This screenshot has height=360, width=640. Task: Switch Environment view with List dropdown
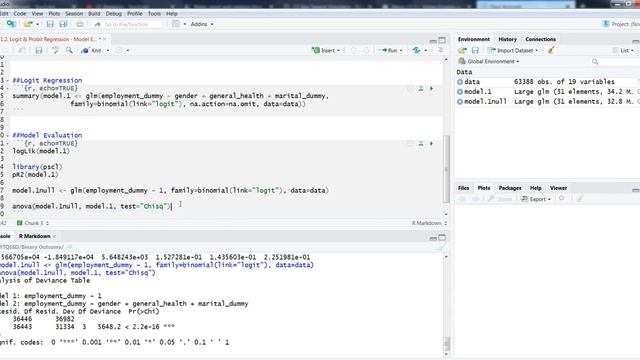(x=623, y=51)
